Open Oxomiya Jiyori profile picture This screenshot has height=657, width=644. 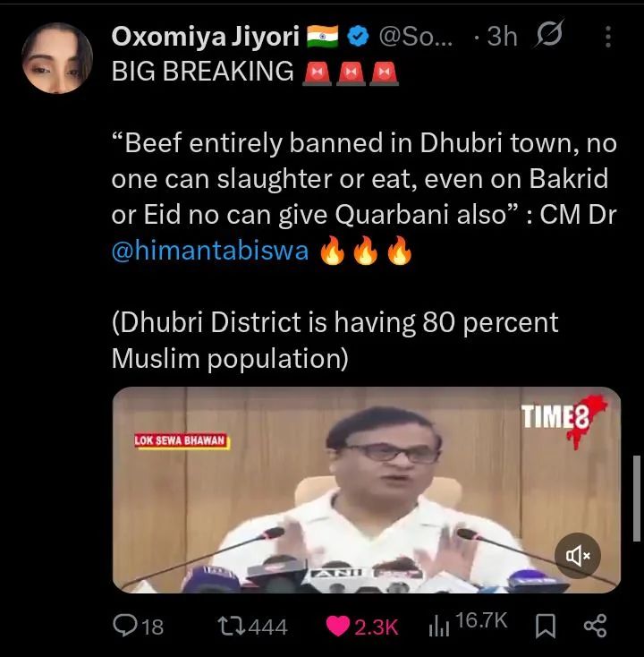click(57, 58)
